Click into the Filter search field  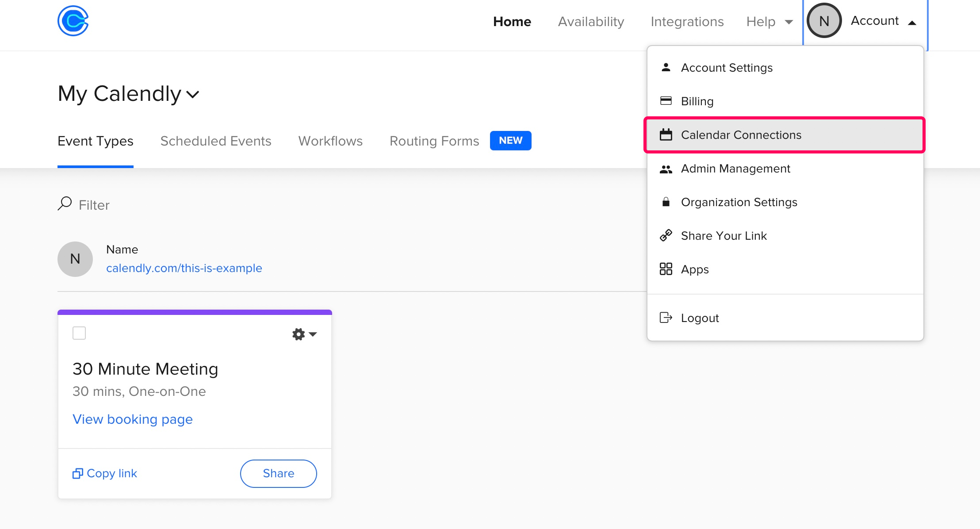point(94,205)
